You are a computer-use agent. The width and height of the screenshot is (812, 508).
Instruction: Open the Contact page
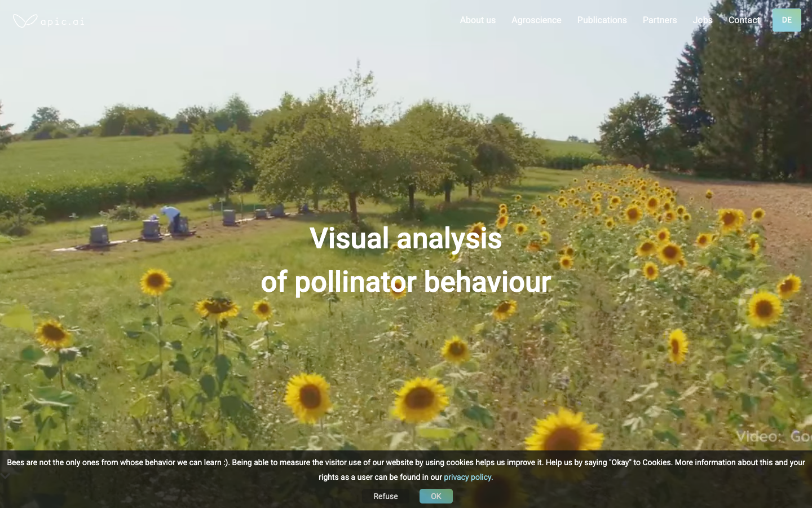744,20
